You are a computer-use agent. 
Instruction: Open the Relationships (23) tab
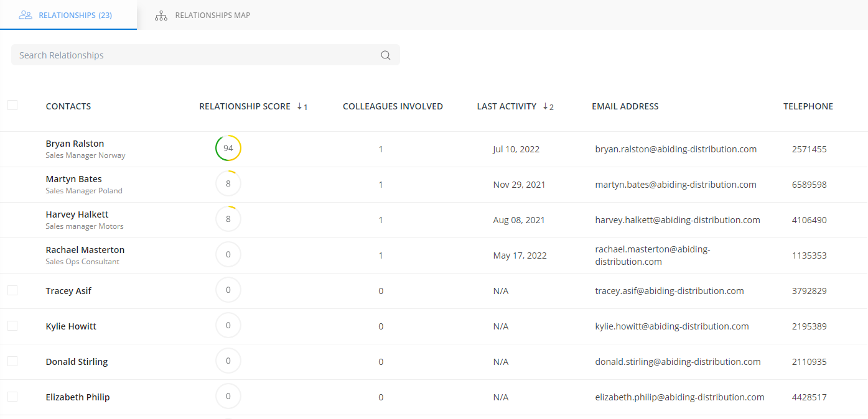[75, 15]
